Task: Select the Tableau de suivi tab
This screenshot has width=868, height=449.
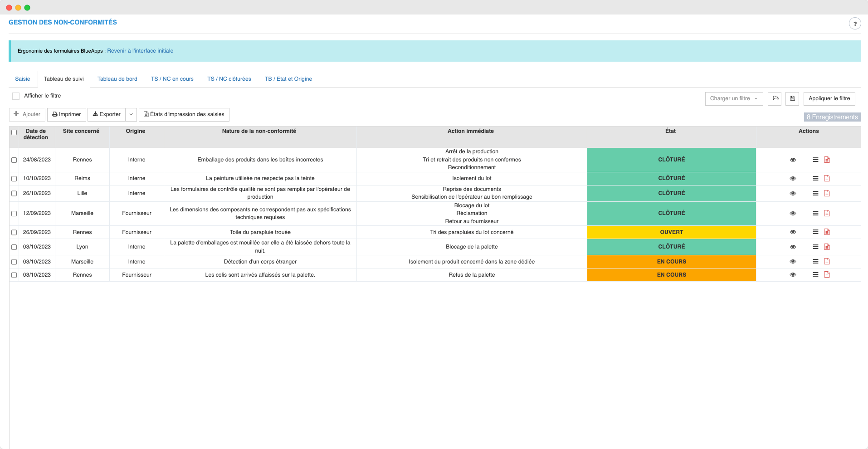Action: 64,79
